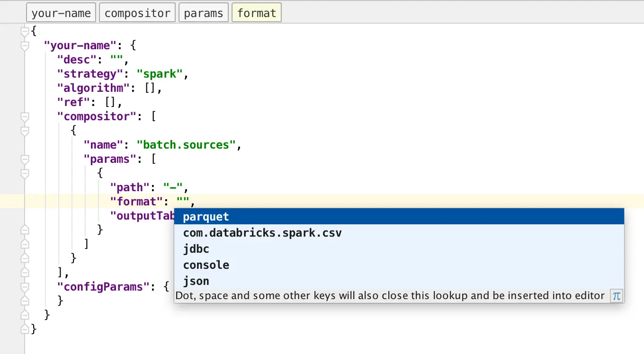Select the your-name breadcrumb
This screenshot has height=354, width=644.
tap(61, 13)
